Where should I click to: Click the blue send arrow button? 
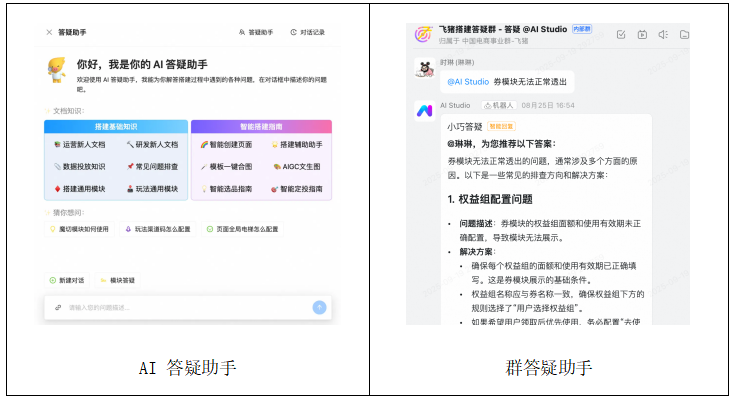tap(319, 307)
